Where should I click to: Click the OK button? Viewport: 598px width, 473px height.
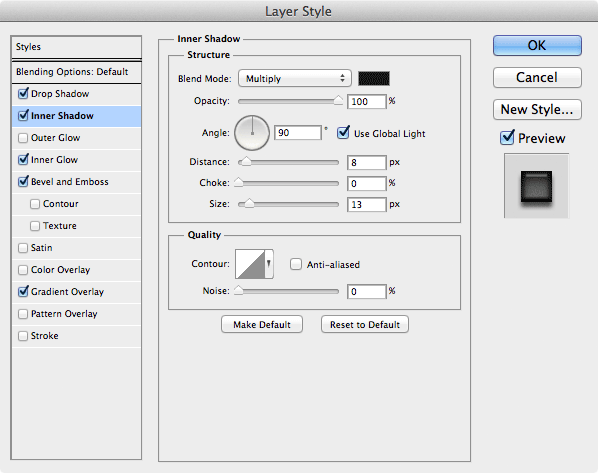point(537,45)
